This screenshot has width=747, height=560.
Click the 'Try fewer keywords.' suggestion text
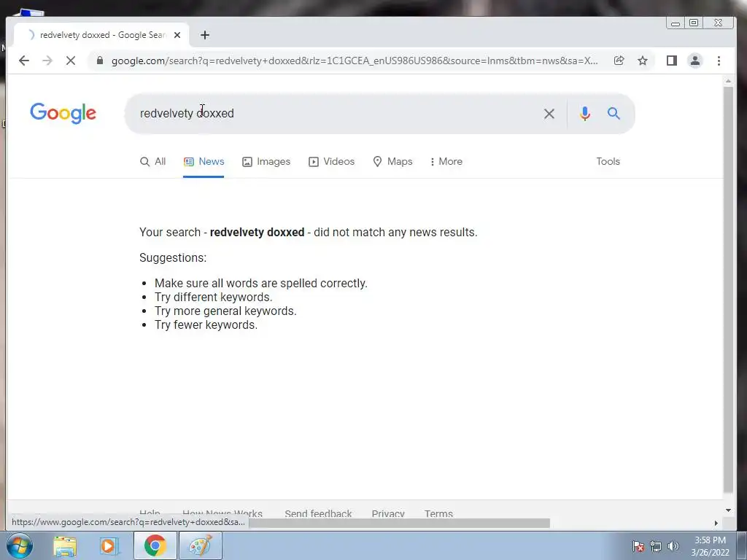coord(206,324)
